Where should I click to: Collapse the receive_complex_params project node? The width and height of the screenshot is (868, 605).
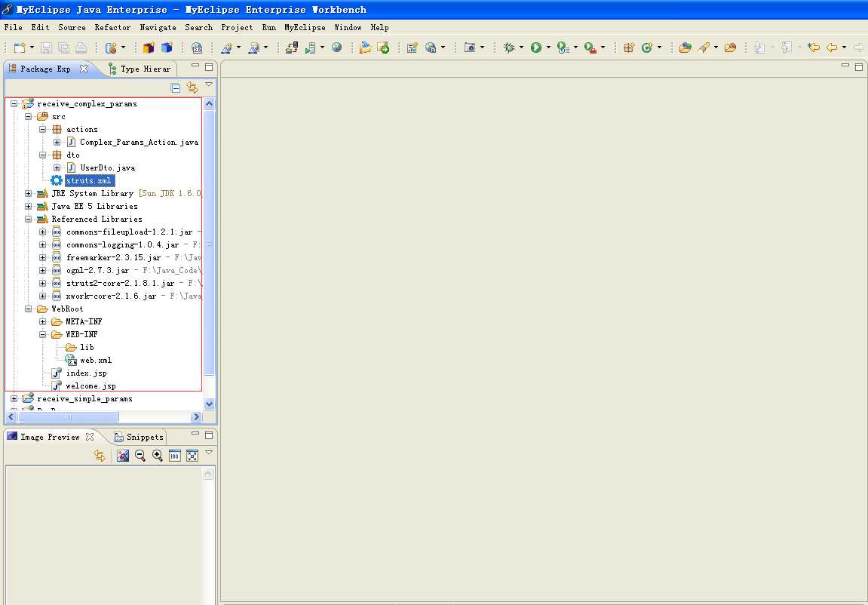pyautogui.click(x=14, y=103)
